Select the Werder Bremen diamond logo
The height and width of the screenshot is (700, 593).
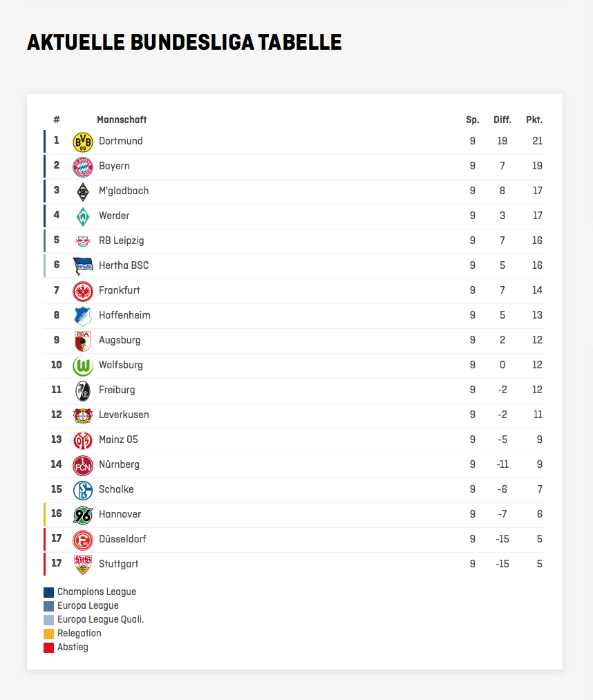pyautogui.click(x=83, y=216)
